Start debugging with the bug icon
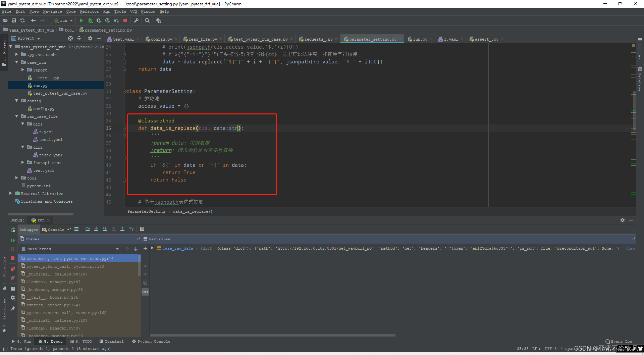The image size is (644, 355). 90,20
